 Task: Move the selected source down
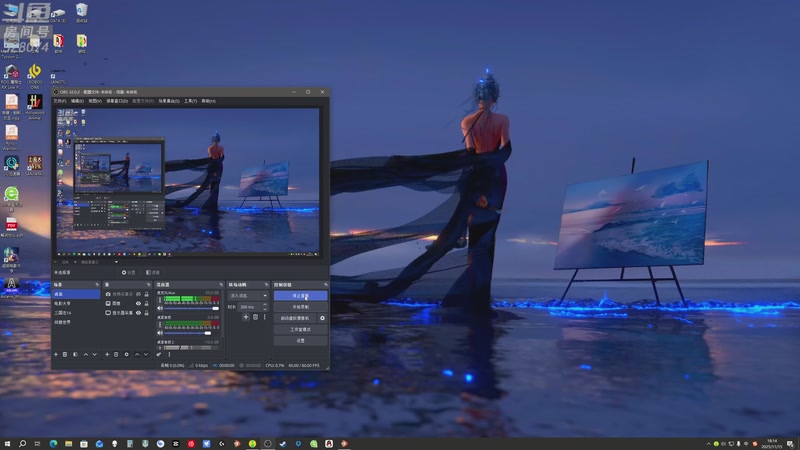(x=146, y=354)
